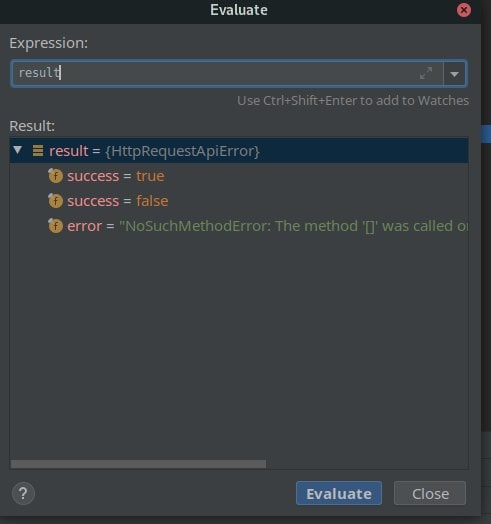Click the object icon beside result
Image resolution: width=491 pixels, height=524 pixels.
(38, 151)
